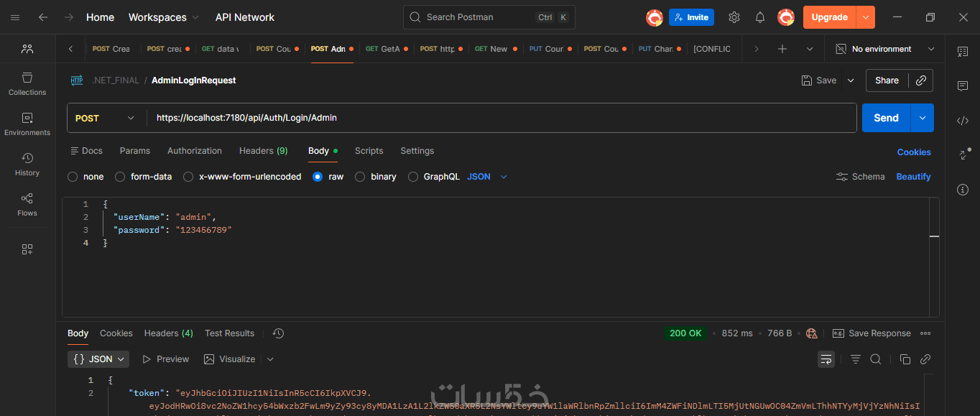Click the request URL field
The image size is (980, 416).
pyautogui.click(x=501, y=118)
